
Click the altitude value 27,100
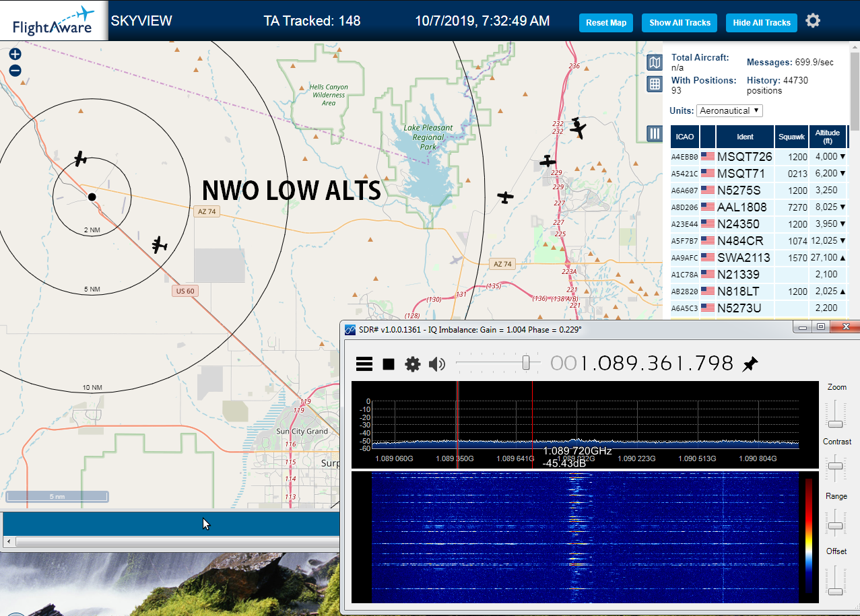[824, 257]
